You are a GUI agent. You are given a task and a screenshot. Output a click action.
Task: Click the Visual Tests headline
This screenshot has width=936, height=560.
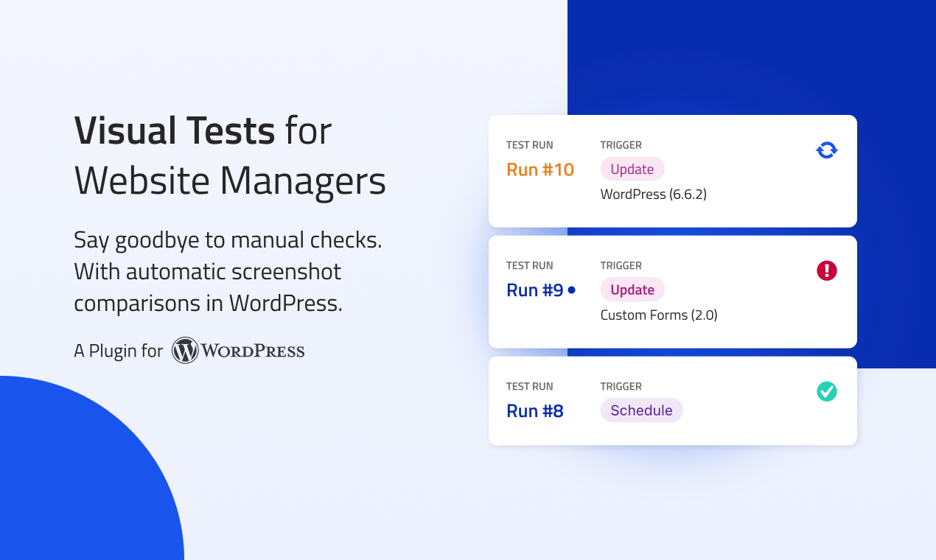tap(175, 130)
